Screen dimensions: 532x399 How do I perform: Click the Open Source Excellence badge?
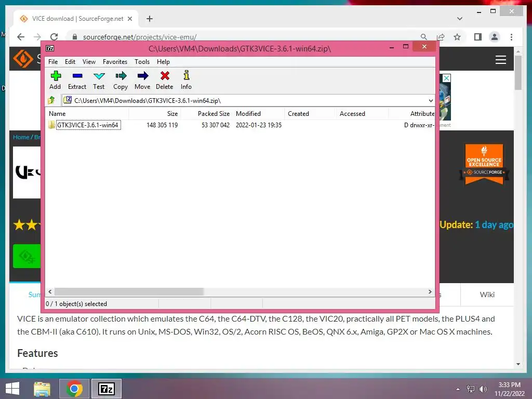pos(484,164)
